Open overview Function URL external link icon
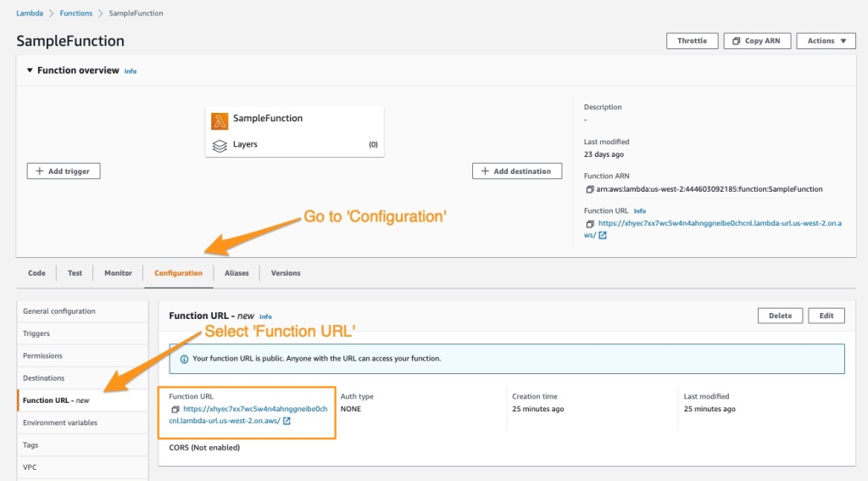This screenshot has height=481, width=868. click(x=603, y=235)
